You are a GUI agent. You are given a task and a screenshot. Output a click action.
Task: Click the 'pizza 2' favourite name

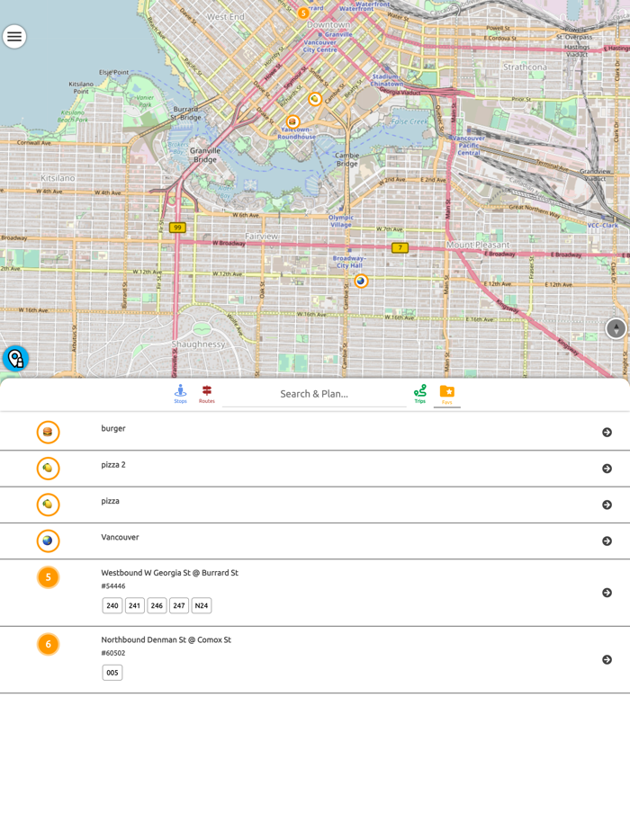tap(113, 465)
